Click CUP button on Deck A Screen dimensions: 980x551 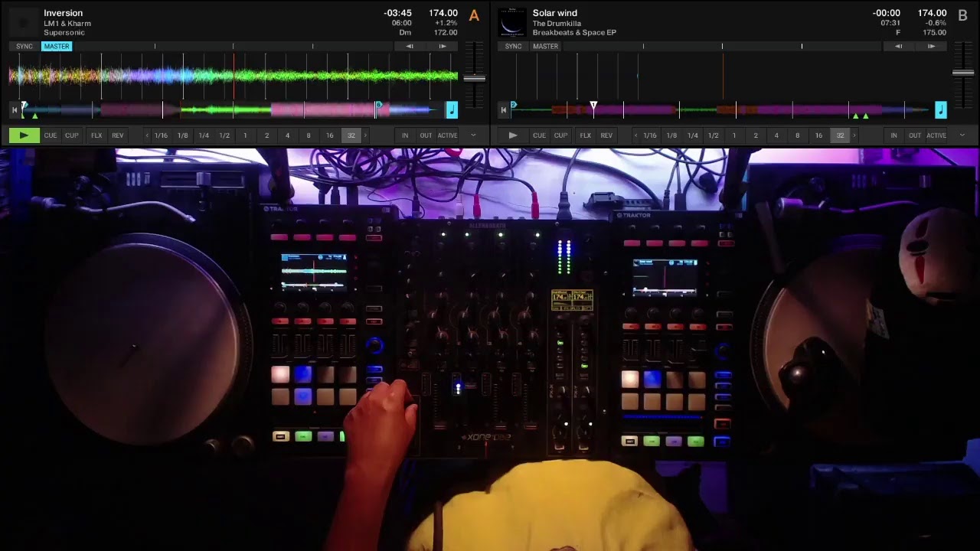tap(71, 135)
